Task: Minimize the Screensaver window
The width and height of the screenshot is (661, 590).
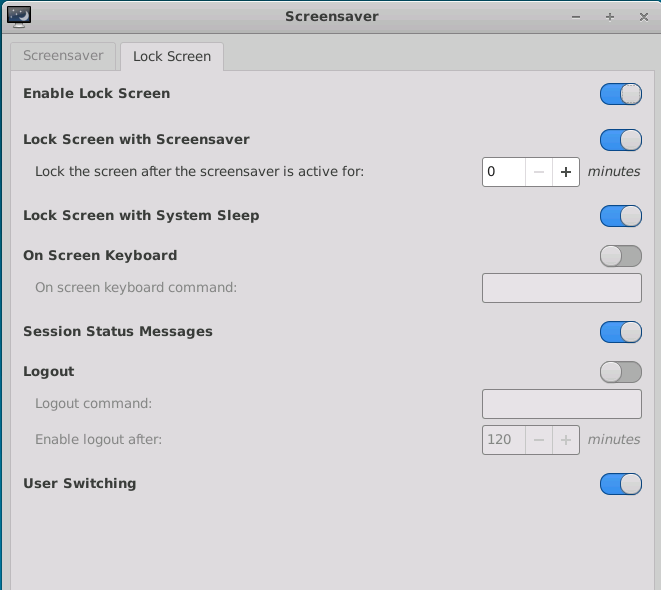Action: [576, 16]
